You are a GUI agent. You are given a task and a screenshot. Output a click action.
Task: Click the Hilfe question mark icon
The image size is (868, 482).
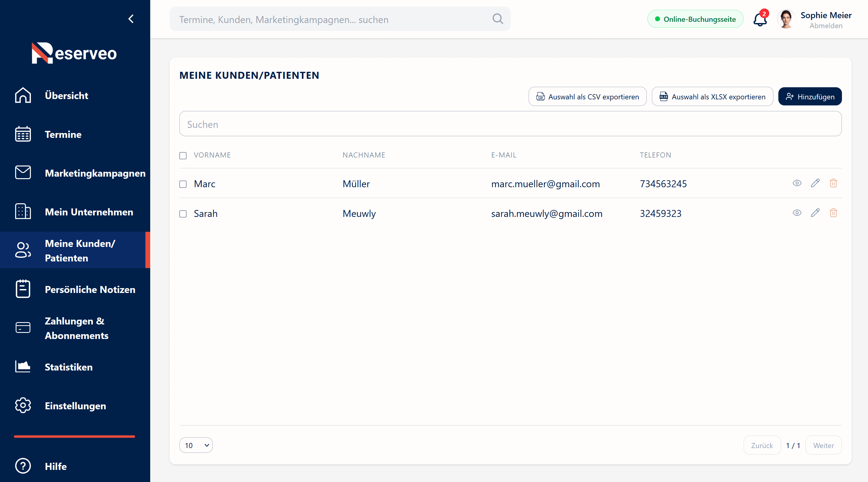coord(23,466)
